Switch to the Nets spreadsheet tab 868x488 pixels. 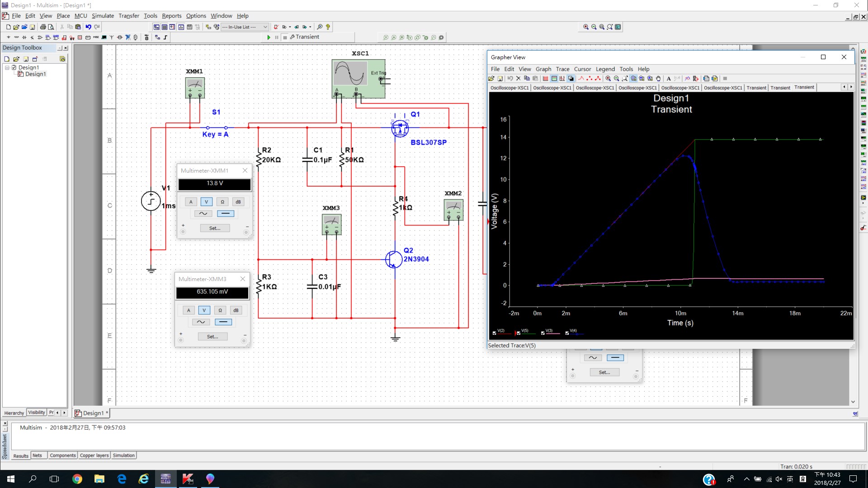(37, 455)
